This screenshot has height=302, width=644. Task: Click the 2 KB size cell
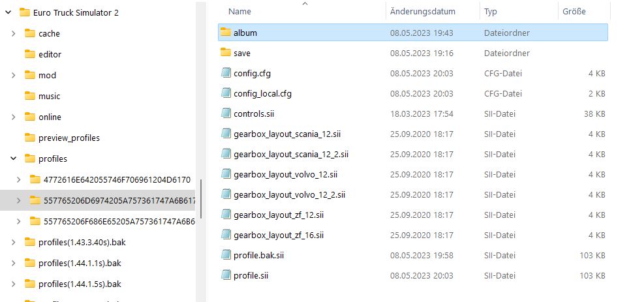(x=597, y=93)
